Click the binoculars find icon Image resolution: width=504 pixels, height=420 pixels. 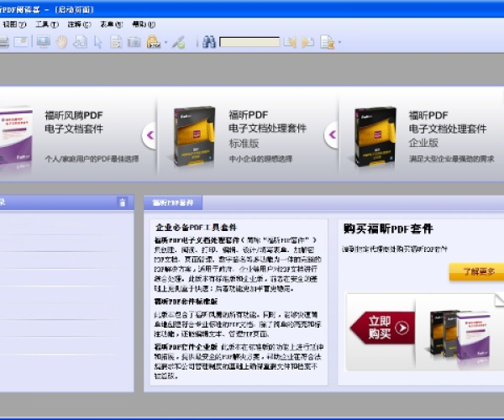[209, 42]
